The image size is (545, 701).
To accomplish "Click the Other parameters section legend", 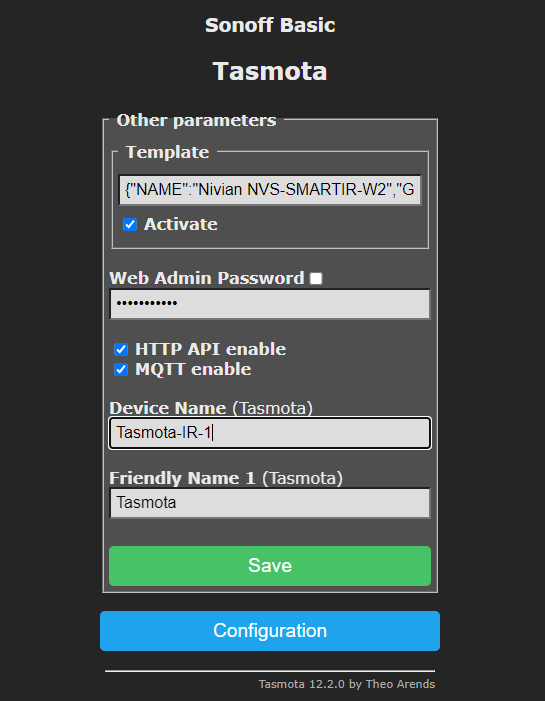I will [196, 120].
